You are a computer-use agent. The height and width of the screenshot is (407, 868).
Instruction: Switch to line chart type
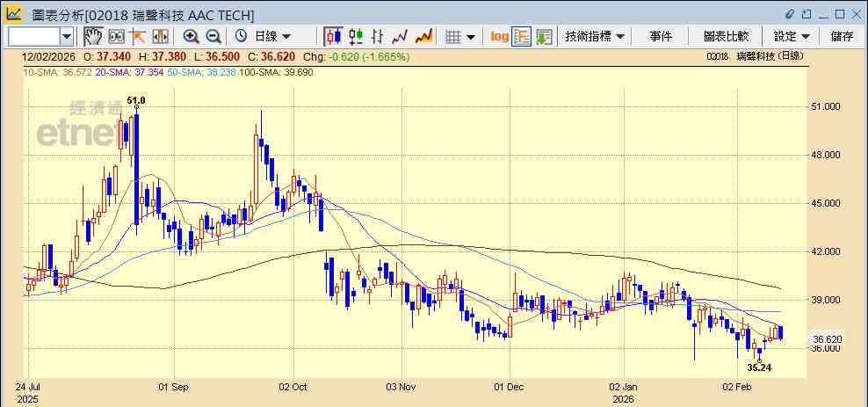click(x=400, y=37)
